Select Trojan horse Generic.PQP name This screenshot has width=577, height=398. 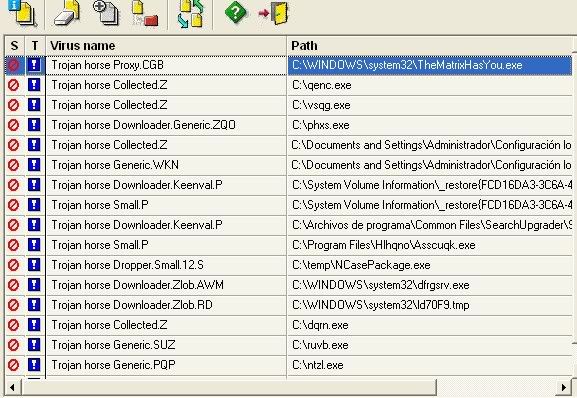(113, 365)
